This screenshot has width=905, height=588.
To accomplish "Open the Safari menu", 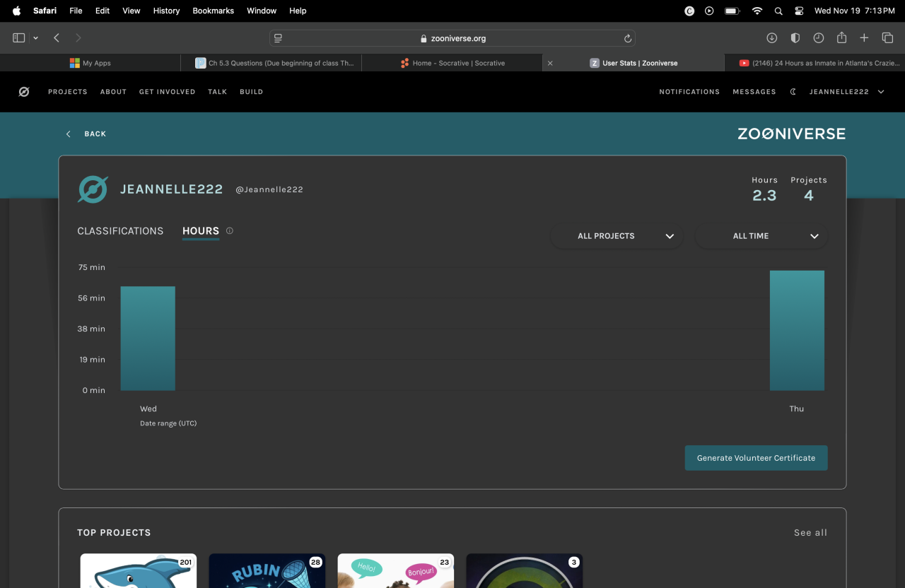I will pos(45,11).
